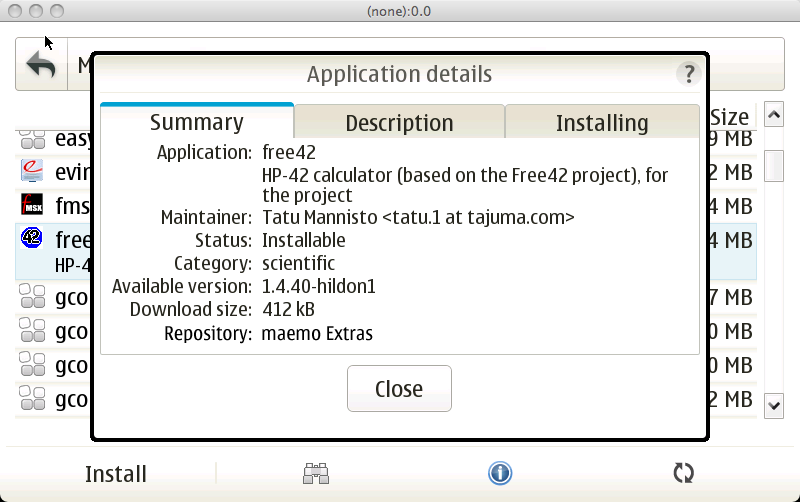Click icon of the 7 MB gco package
This screenshot has width=800, height=502.
(32, 296)
